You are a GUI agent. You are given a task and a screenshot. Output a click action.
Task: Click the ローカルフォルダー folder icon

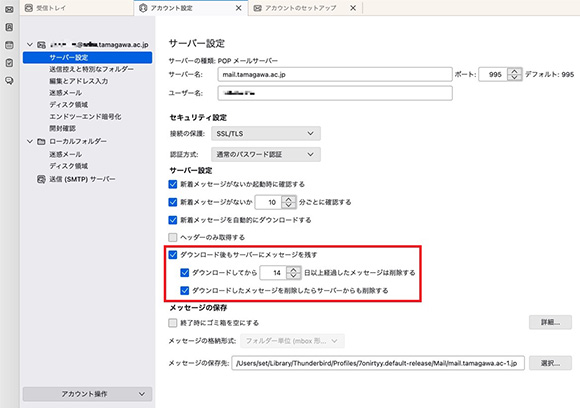click(x=41, y=141)
